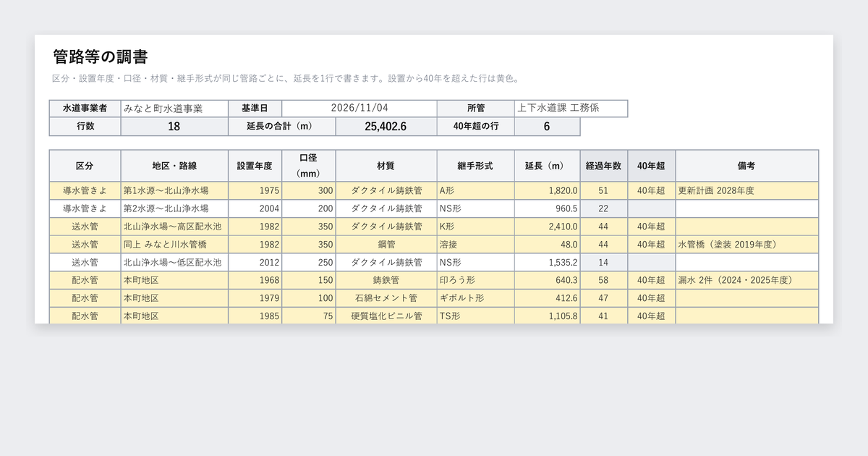Select the 口径 cell 250

(309, 262)
